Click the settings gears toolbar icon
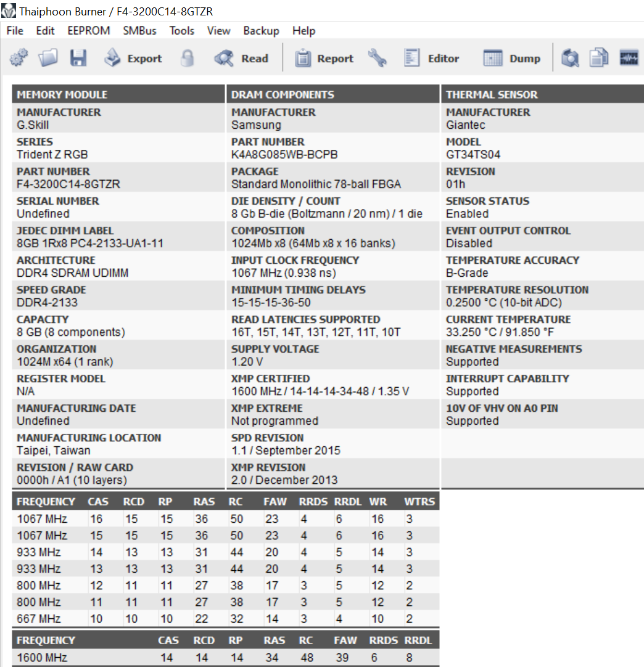Screen dimensions: 644x667 click(19, 58)
